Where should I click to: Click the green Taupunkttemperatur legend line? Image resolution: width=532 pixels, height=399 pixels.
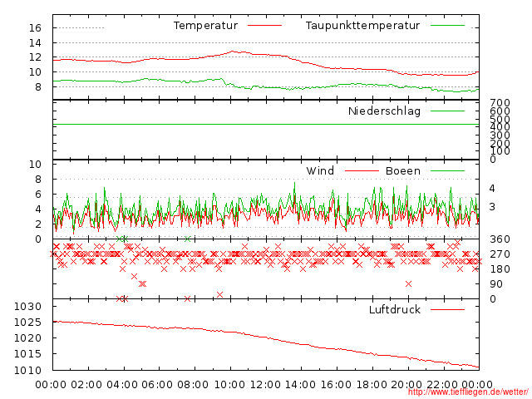447,26
